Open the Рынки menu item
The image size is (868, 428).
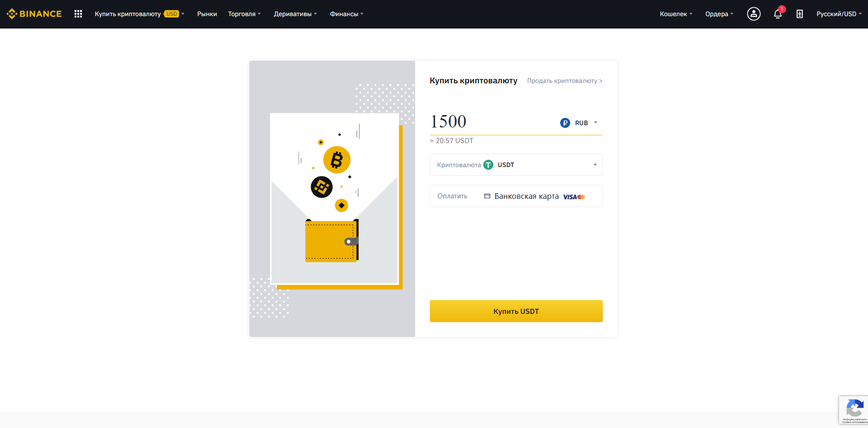tap(207, 14)
